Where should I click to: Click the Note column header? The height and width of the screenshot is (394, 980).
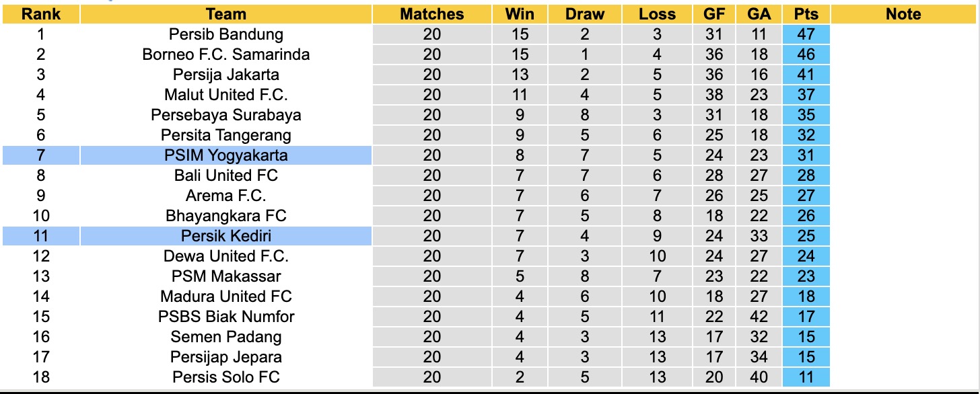[x=903, y=14]
